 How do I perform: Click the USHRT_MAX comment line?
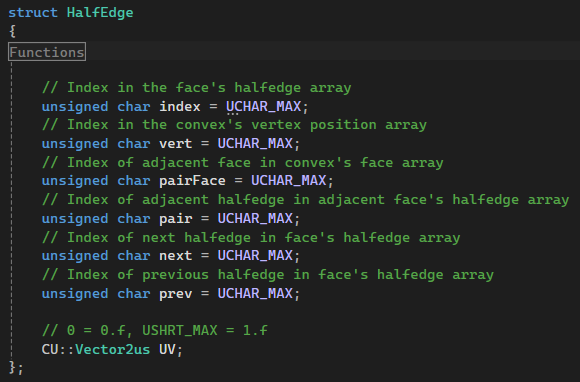coord(155,330)
